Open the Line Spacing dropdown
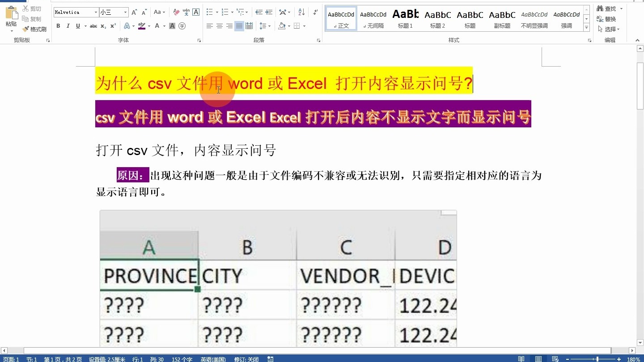 pos(265,26)
